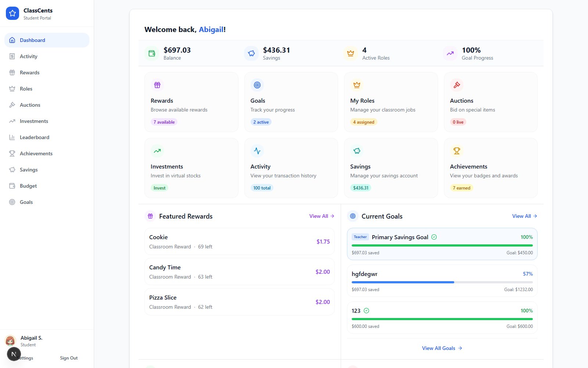Click the receipt icon next to Activity in sidebar

pos(12,56)
